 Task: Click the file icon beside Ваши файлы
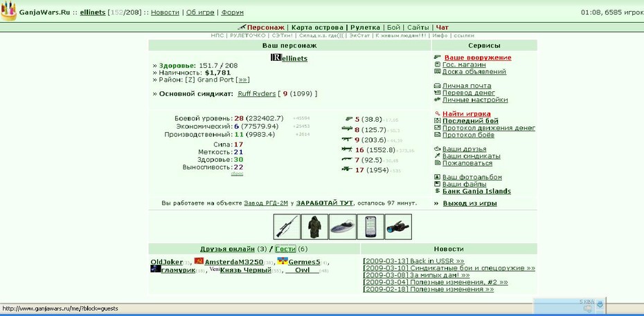[x=438, y=184]
